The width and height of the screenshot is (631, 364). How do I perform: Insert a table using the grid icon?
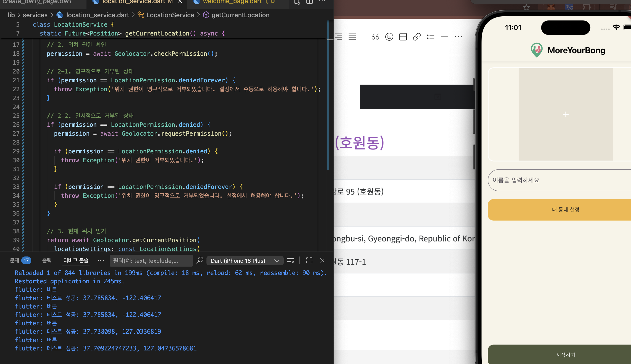pyautogui.click(x=403, y=37)
